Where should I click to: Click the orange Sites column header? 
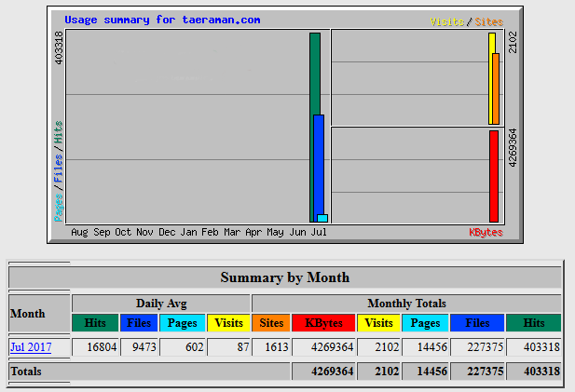click(271, 323)
